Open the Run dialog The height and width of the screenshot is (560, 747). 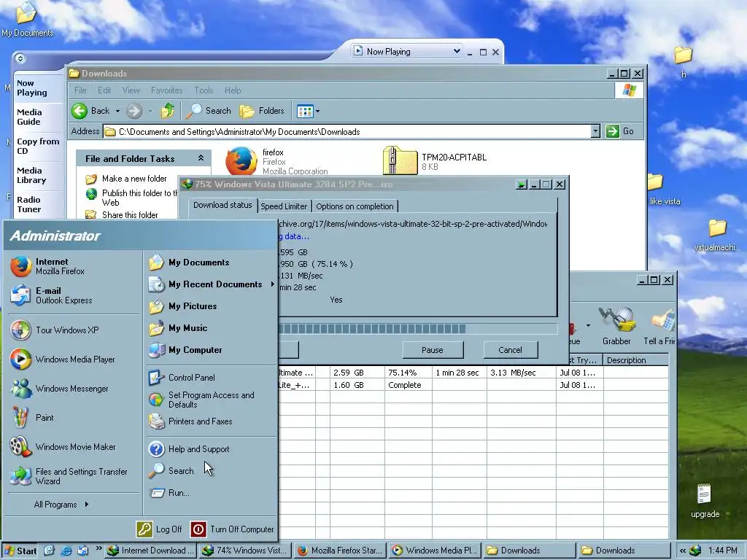point(169,493)
